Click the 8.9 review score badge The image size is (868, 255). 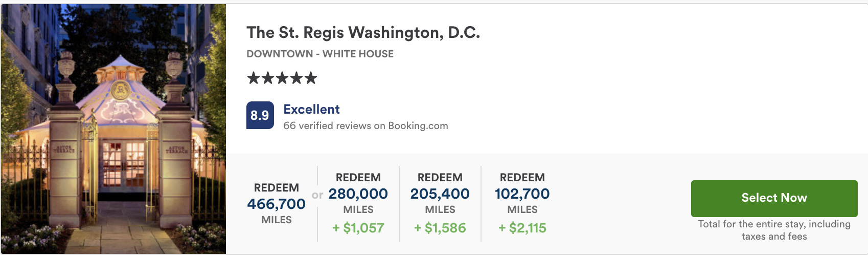(x=260, y=115)
